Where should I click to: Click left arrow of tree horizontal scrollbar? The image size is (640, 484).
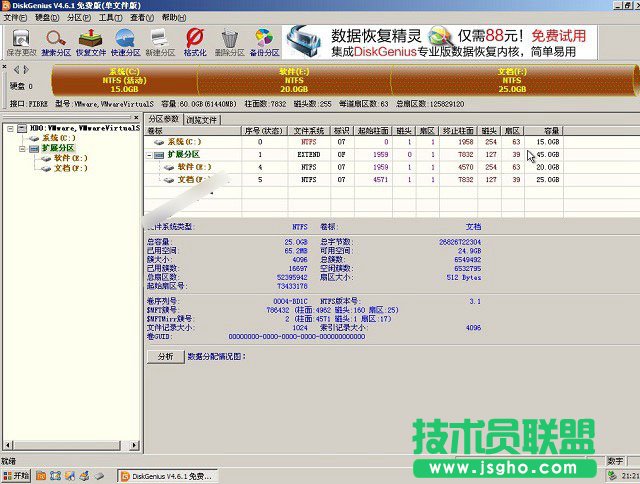pyautogui.click(x=8, y=445)
